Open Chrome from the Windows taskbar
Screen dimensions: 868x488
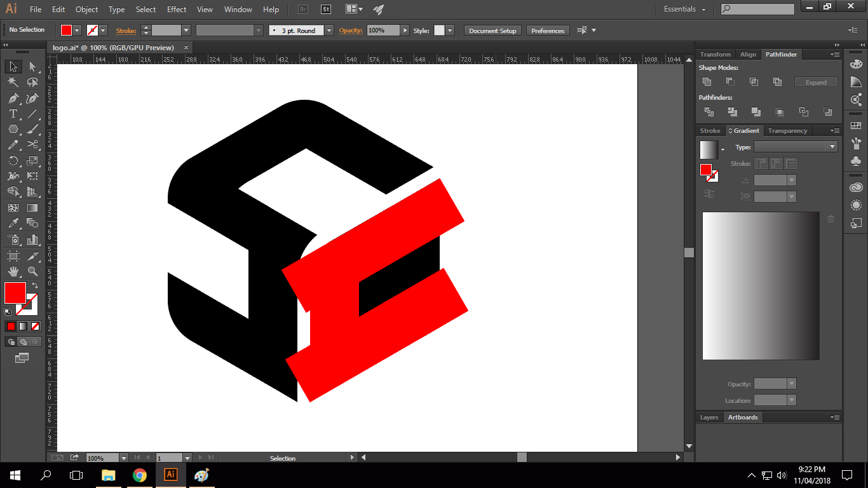pos(140,475)
